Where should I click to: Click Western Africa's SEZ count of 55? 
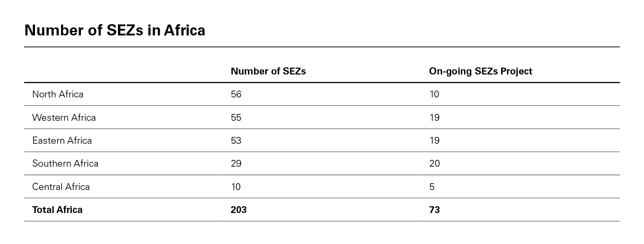pos(236,118)
